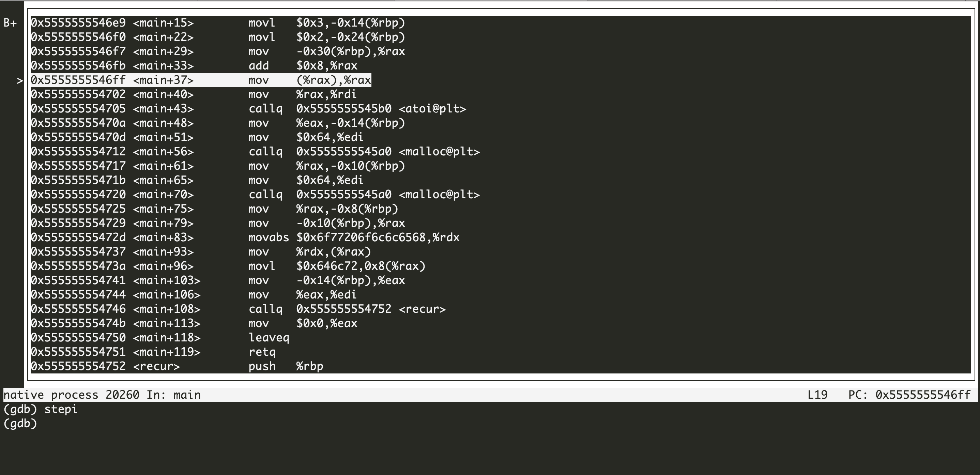Click the retq instruction at main+119
The height and width of the screenshot is (475, 980).
click(262, 352)
